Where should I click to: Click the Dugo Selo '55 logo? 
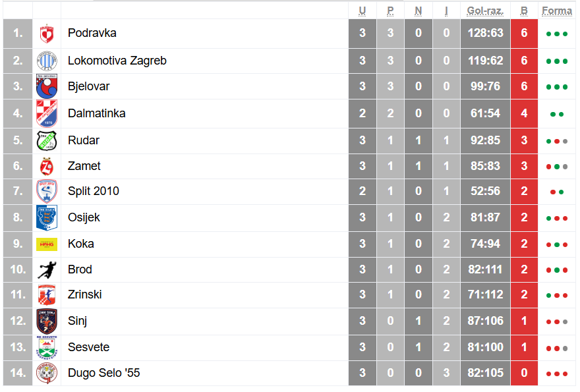pyautogui.click(x=46, y=373)
